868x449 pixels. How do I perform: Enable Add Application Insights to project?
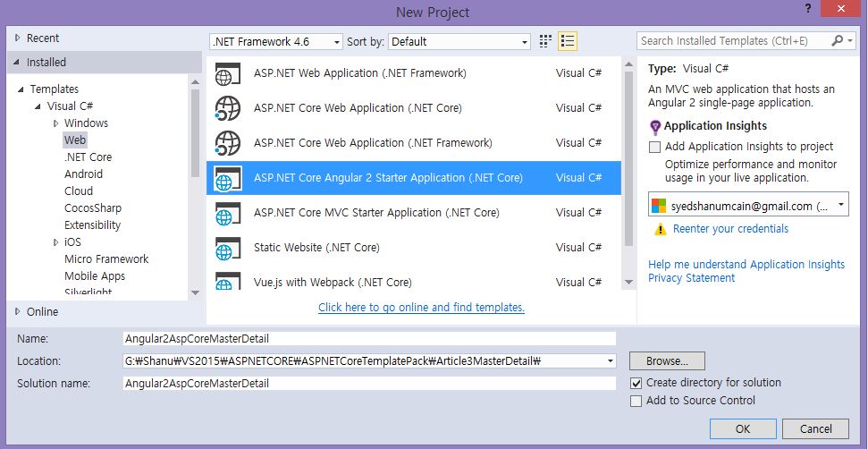tap(655, 148)
